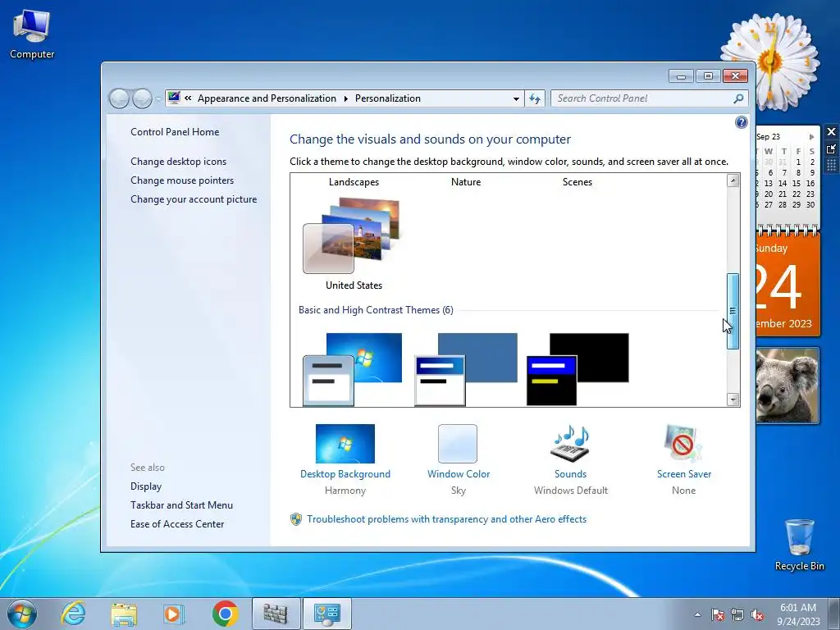Click the koala slideshow gadget
The height and width of the screenshot is (630, 840).
787,386
